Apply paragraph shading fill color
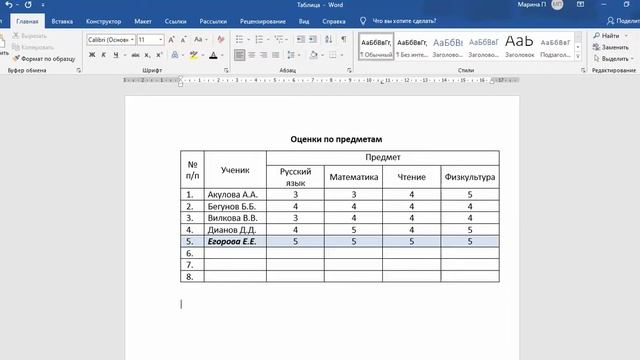Viewport: 640px width, 360px height. pos(313,55)
